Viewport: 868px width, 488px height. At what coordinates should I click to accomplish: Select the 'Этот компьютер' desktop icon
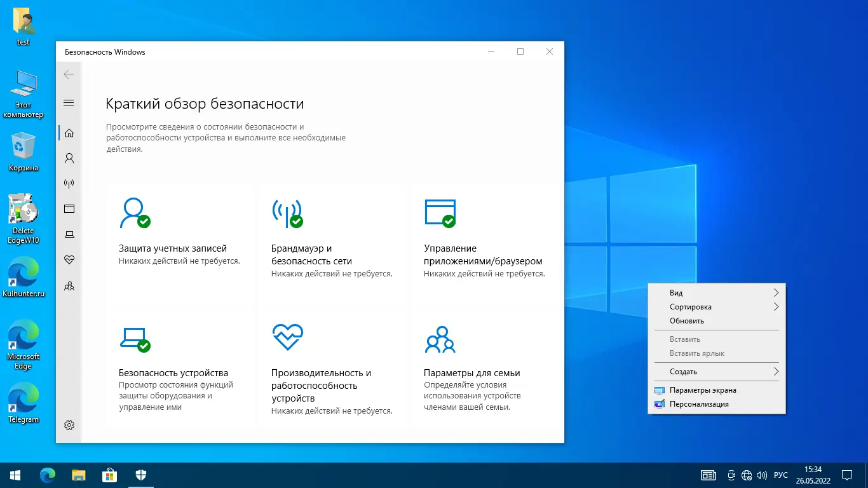(24, 94)
